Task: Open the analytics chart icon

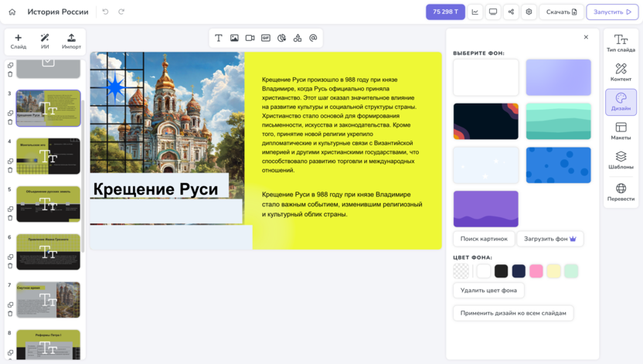Action: point(475,12)
